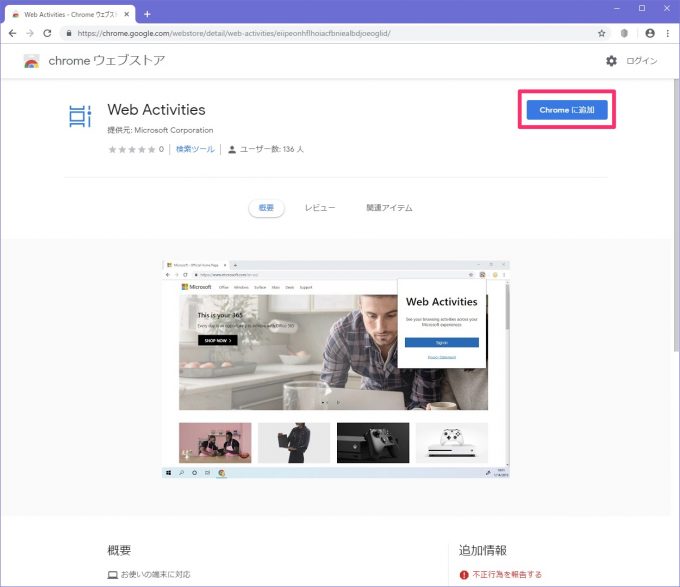680x587 pixels.
Task: Open the Chrome profile avatar icon
Action: (650, 33)
